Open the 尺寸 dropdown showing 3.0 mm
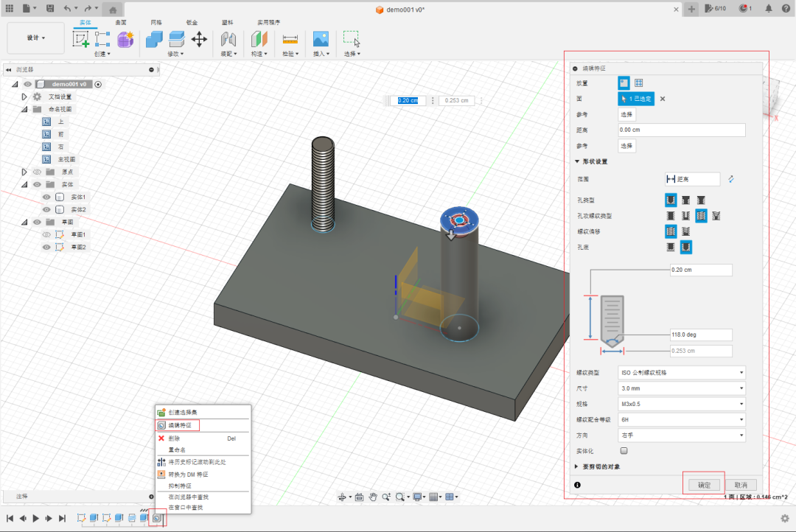The image size is (796, 532). tap(682, 388)
